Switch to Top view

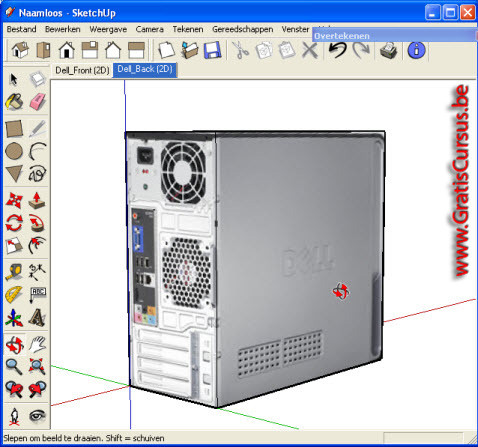coord(43,50)
